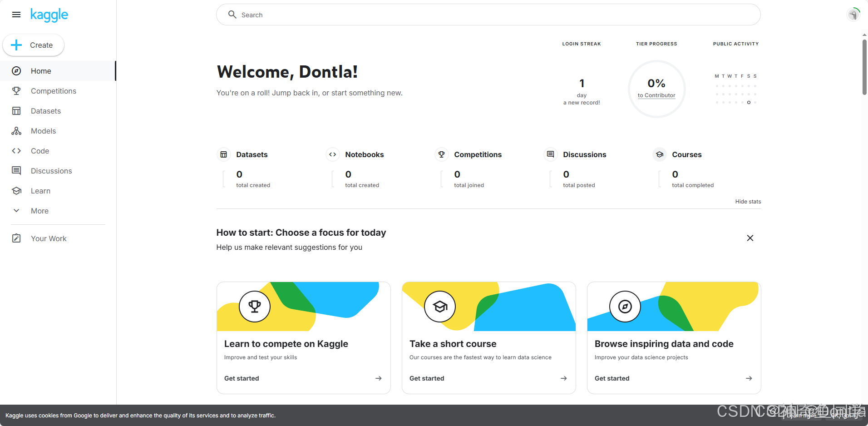Click the to Contributor link
The image size is (868, 426).
(x=656, y=95)
